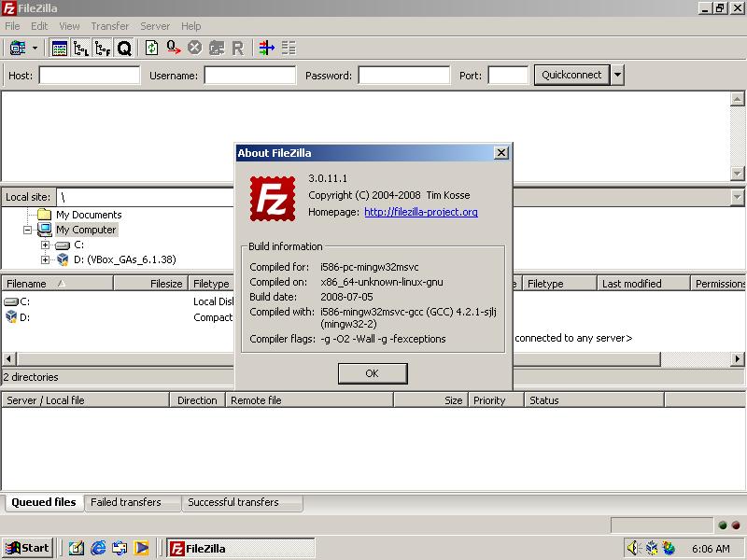Switch to Failed transfers tab
Image resolution: width=747 pixels, height=560 pixels.
coord(133,503)
